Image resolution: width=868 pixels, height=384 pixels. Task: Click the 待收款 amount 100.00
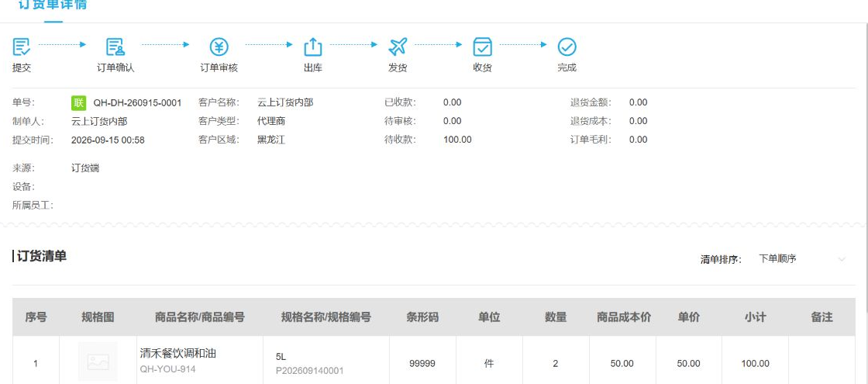click(457, 140)
